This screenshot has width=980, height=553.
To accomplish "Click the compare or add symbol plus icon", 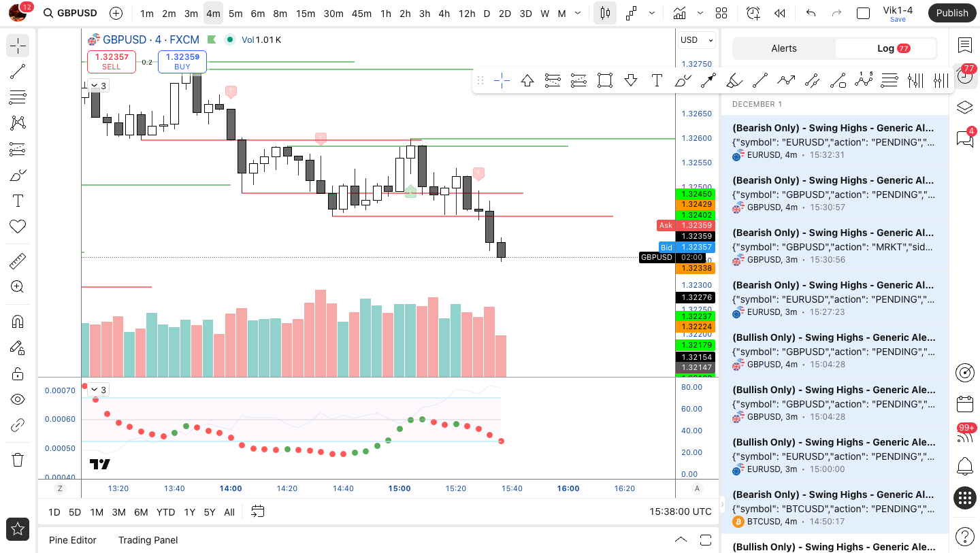I will (x=116, y=13).
